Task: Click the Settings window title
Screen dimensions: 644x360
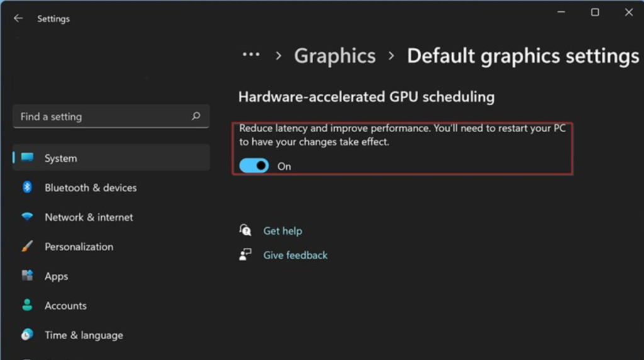Action: pyautogui.click(x=53, y=18)
